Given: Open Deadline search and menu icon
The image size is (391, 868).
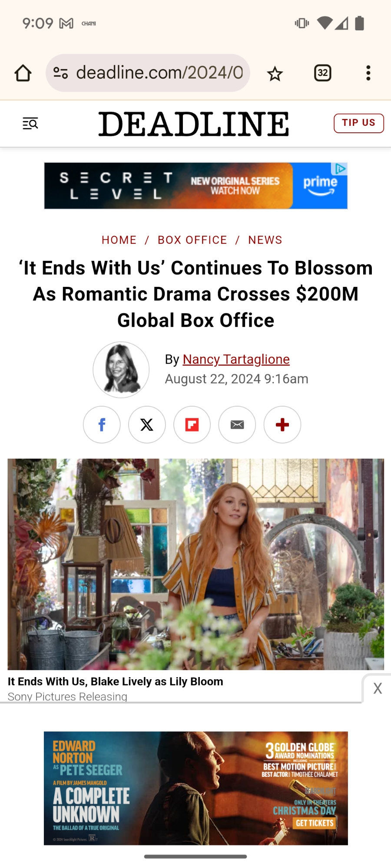Looking at the screenshot, I should 30,124.
